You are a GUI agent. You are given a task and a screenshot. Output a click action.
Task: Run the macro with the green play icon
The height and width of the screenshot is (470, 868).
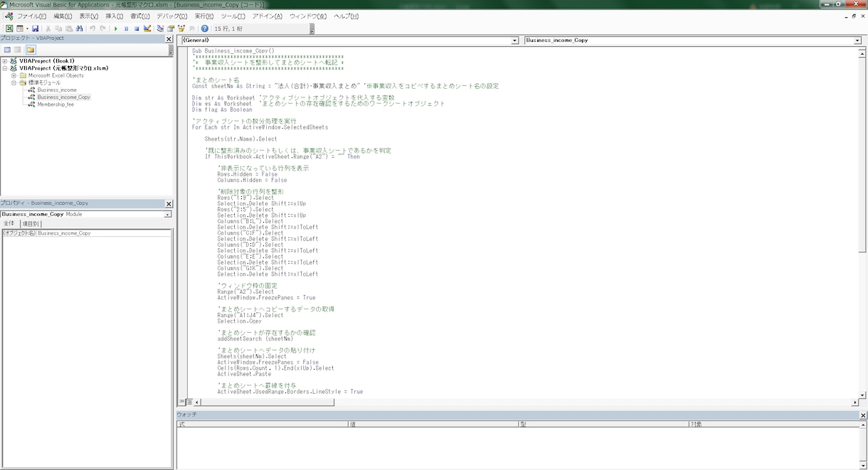[115, 28]
